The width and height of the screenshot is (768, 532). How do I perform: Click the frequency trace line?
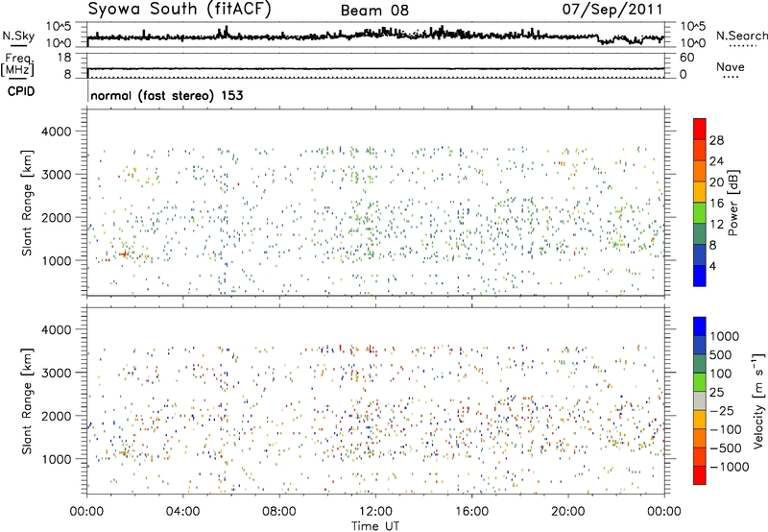coord(375,68)
